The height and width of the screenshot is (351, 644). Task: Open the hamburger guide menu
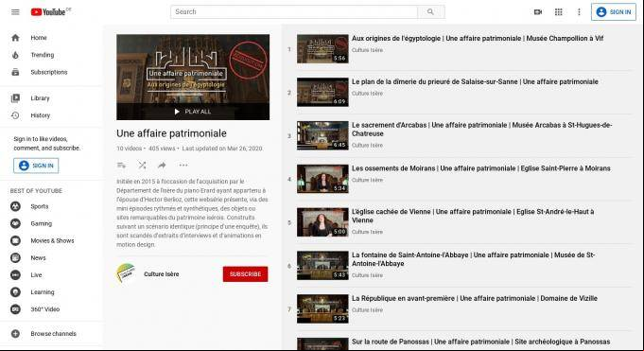[x=15, y=12]
